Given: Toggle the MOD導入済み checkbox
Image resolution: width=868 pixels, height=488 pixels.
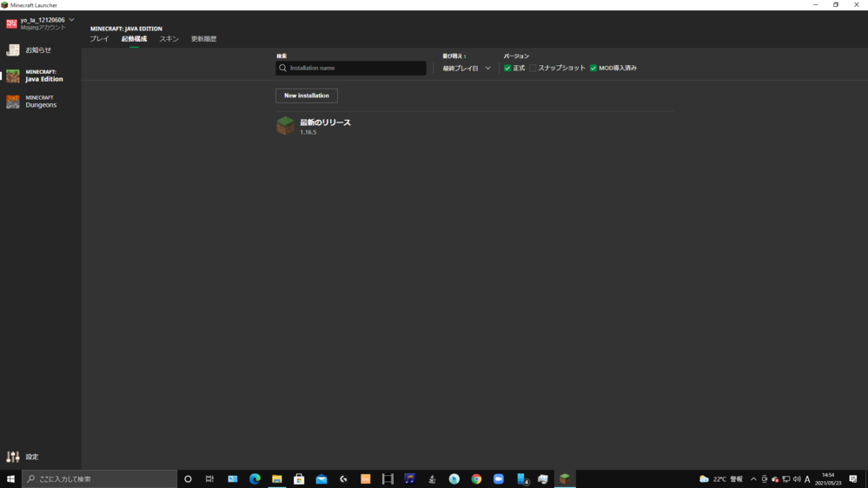Looking at the screenshot, I should pos(593,68).
